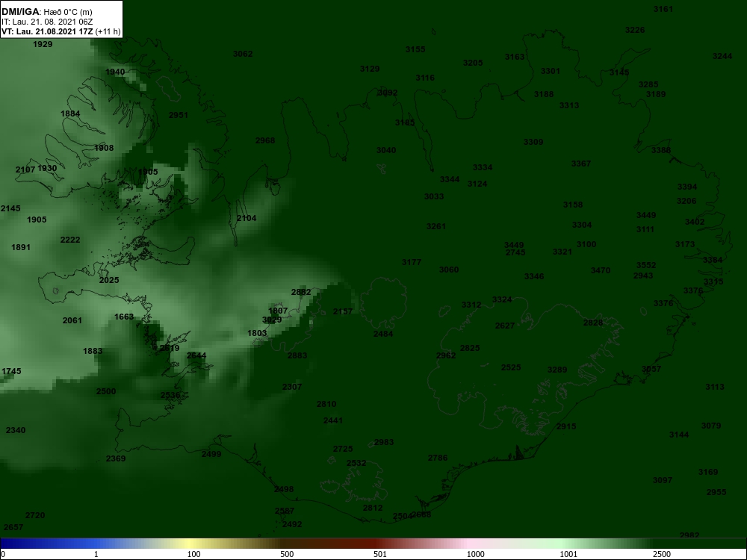Click the 1001 label on color scale
This screenshot has width=747, height=560.
click(x=568, y=554)
